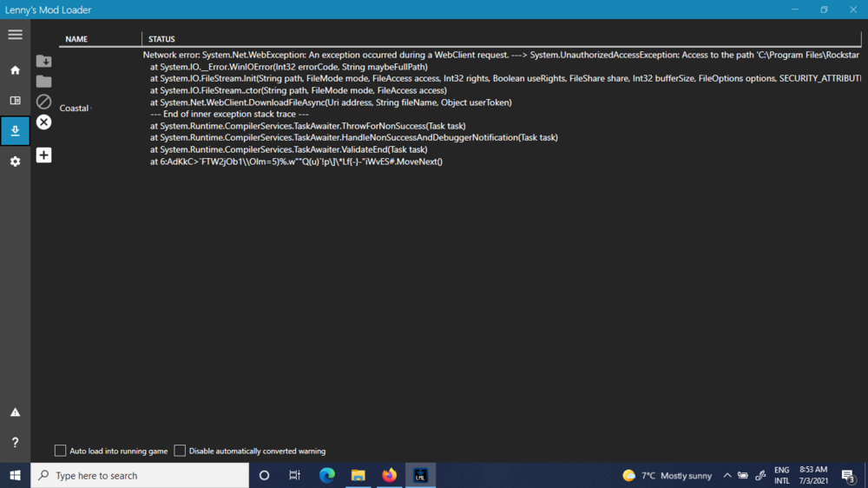868x488 pixels.
Task: Click the STATUS column header
Action: click(x=161, y=39)
